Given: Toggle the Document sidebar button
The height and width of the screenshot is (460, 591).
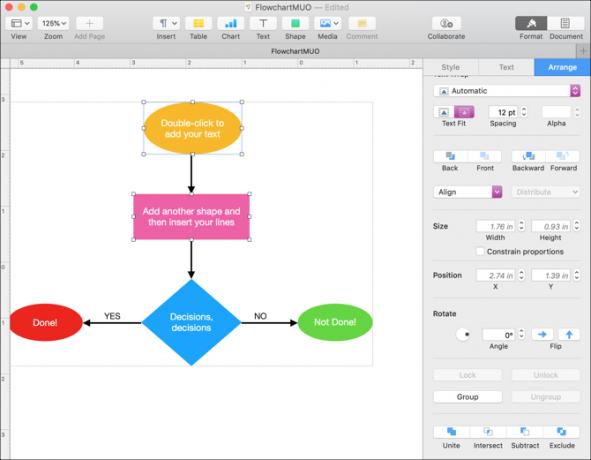Looking at the screenshot, I should tap(565, 23).
